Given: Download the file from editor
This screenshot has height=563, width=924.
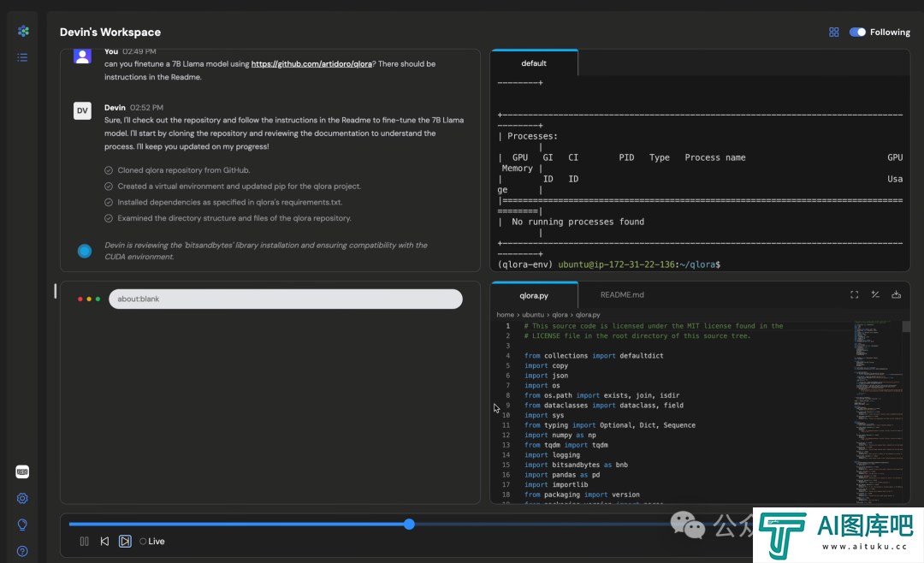Looking at the screenshot, I should [897, 295].
